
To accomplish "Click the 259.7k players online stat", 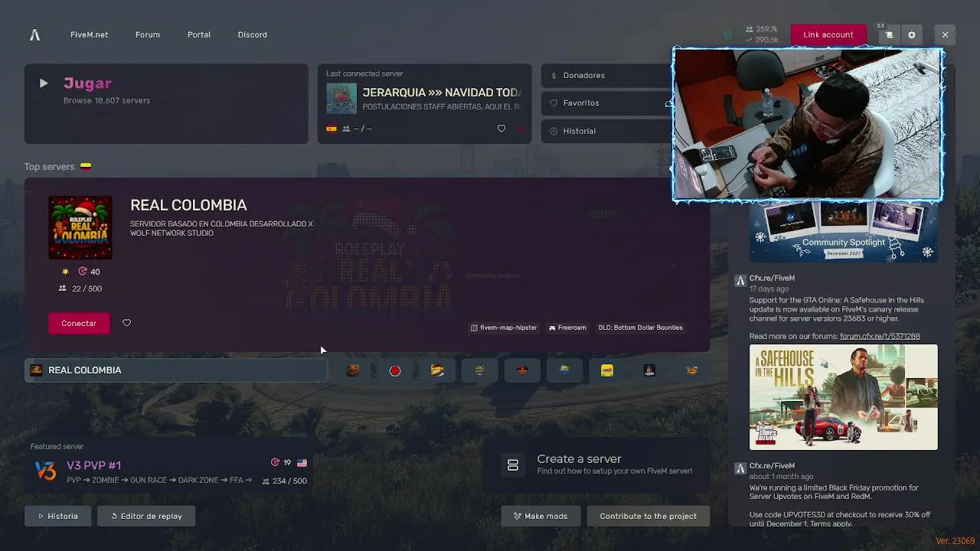I will 762,29.
